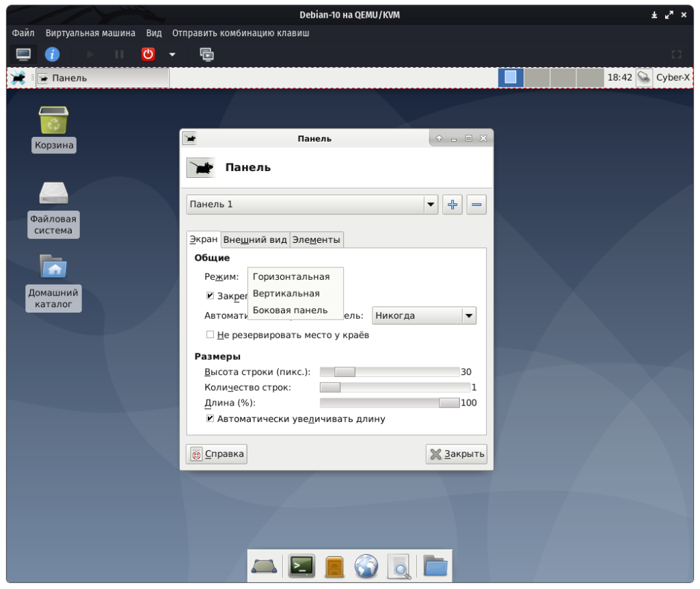Image resolution: width=700 pixels, height=589 pixels.
Task: Click the plus icon to add panel
Action: click(452, 204)
